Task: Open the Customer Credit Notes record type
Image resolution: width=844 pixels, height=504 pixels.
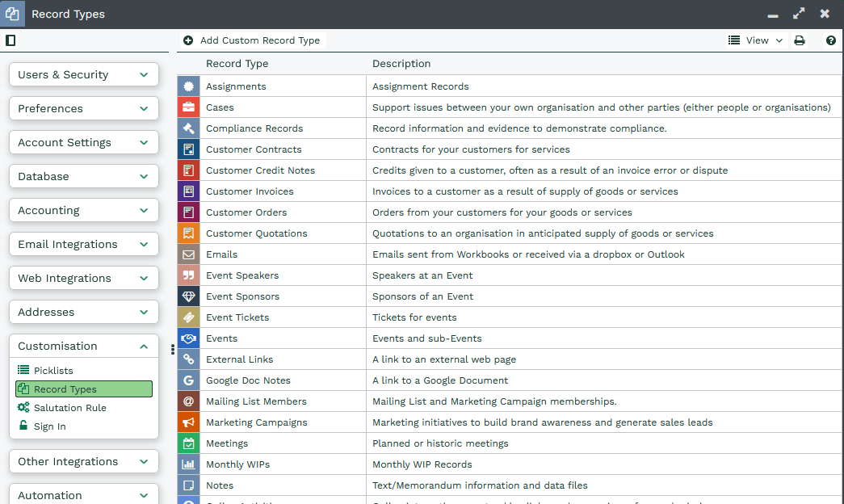Action: tap(261, 170)
